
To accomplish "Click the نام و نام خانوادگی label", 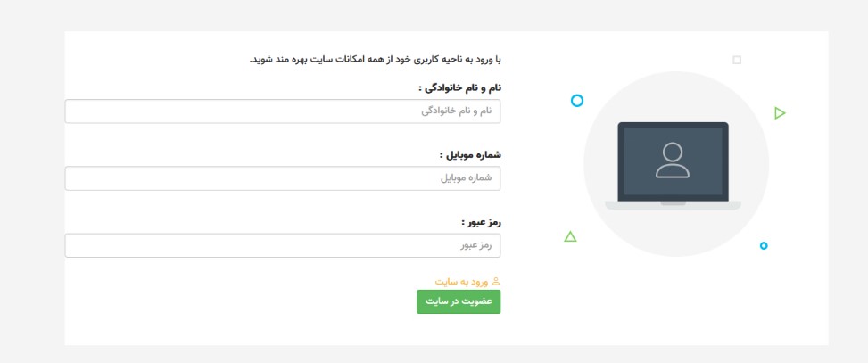I will [x=459, y=88].
